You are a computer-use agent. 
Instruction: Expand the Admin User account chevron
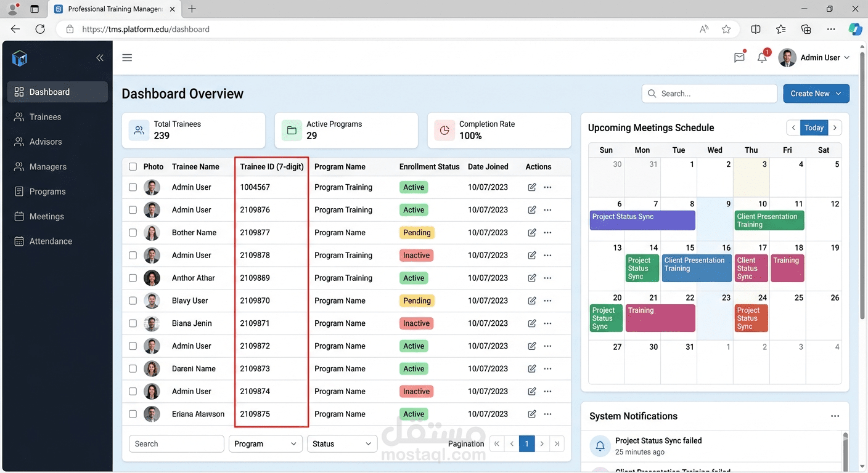click(x=846, y=58)
